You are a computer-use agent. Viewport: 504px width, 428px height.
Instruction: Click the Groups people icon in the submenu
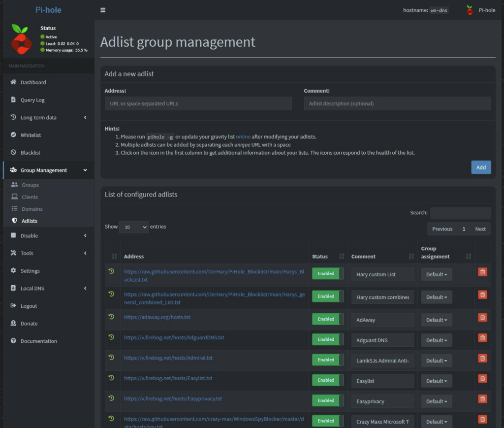click(14, 185)
